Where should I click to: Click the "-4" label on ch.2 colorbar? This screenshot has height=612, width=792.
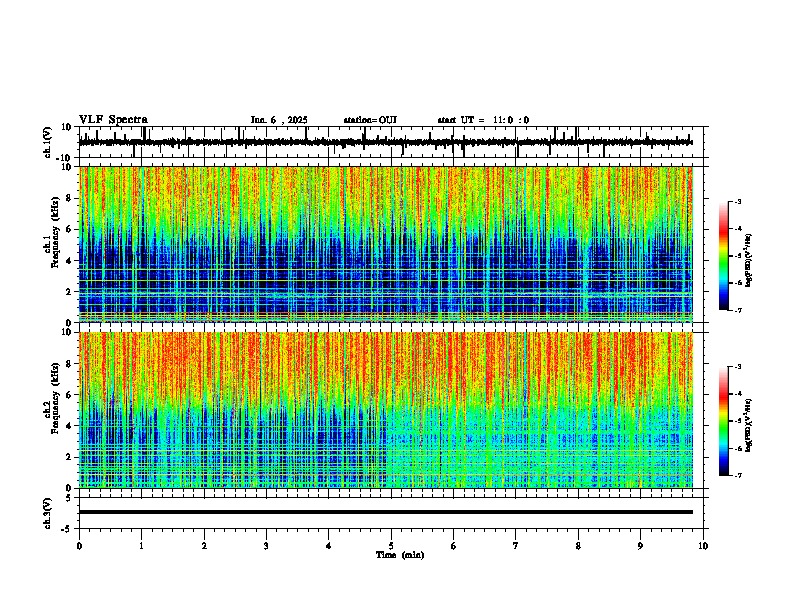click(x=738, y=394)
